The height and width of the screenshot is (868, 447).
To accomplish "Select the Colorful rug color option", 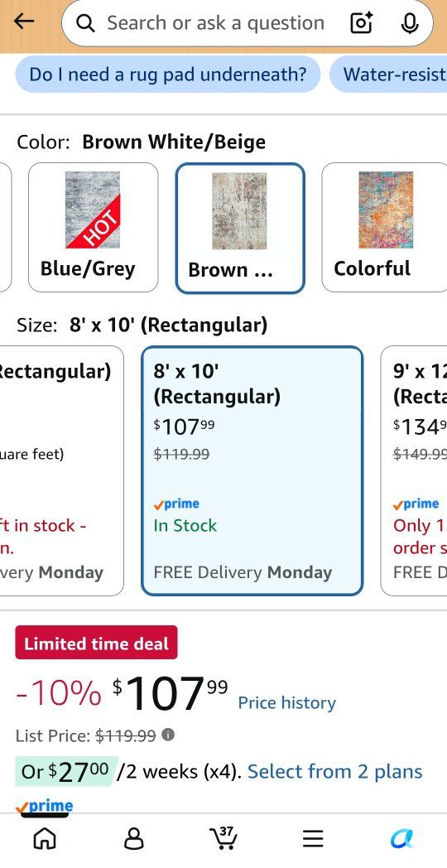I will coord(384,227).
